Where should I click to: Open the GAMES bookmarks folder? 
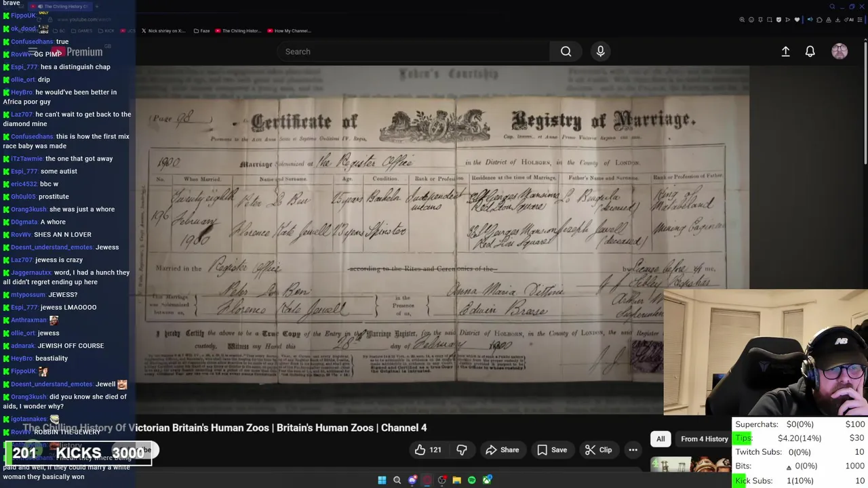coord(81,30)
